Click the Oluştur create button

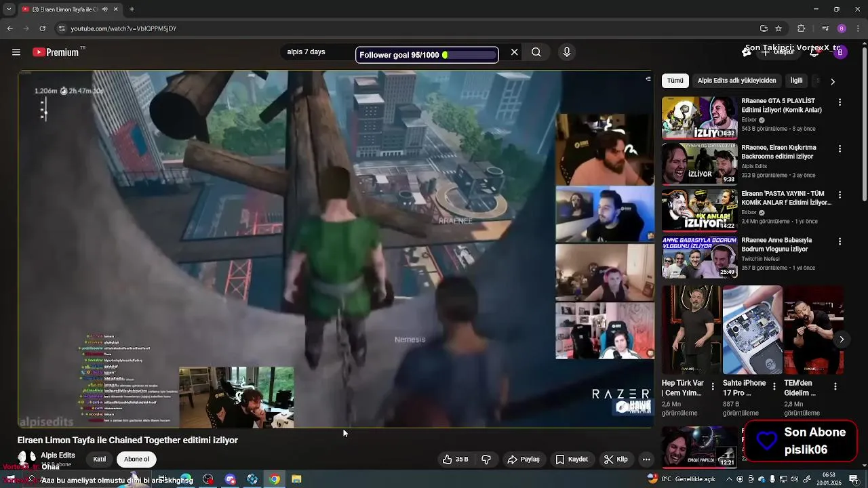(x=777, y=52)
